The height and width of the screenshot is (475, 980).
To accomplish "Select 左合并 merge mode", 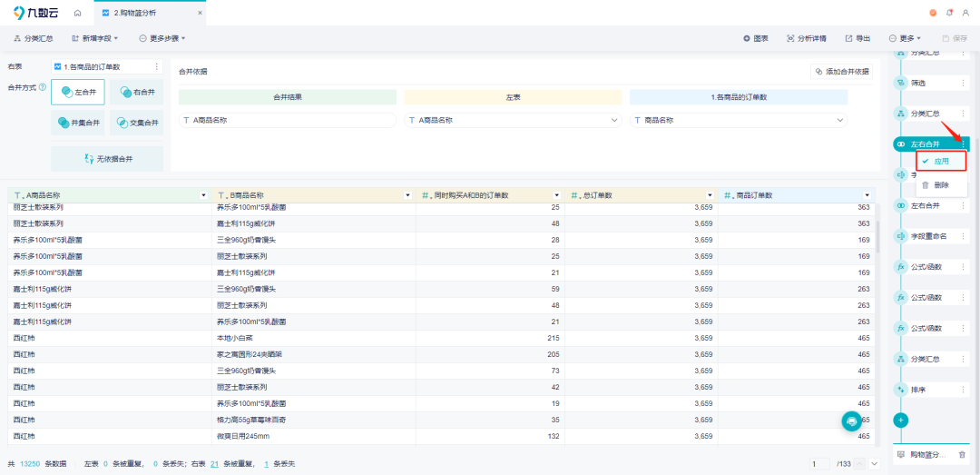I will pos(78,92).
